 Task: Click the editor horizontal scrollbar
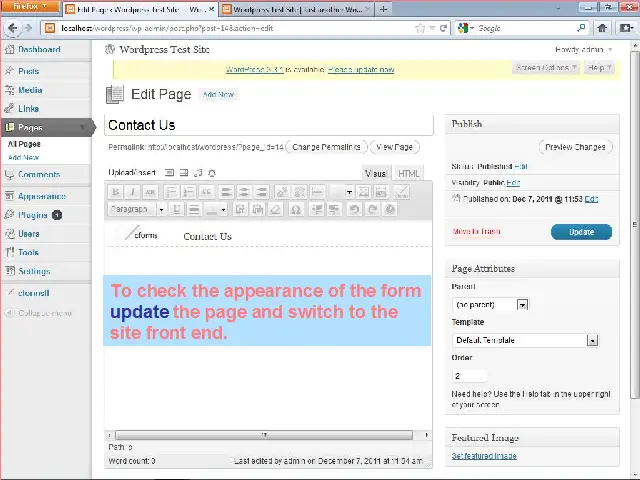(x=265, y=435)
